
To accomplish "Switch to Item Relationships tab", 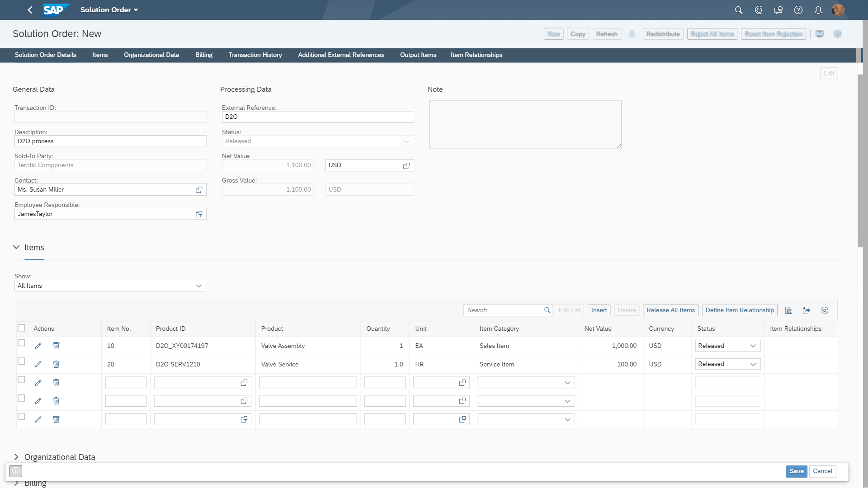I will (x=476, y=55).
